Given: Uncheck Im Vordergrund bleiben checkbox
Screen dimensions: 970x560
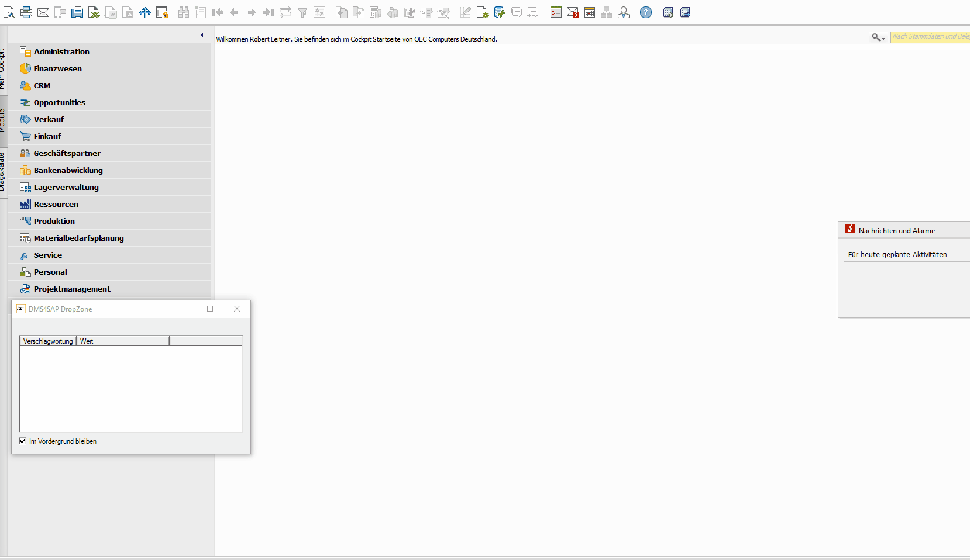Looking at the screenshot, I should coord(22,441).
